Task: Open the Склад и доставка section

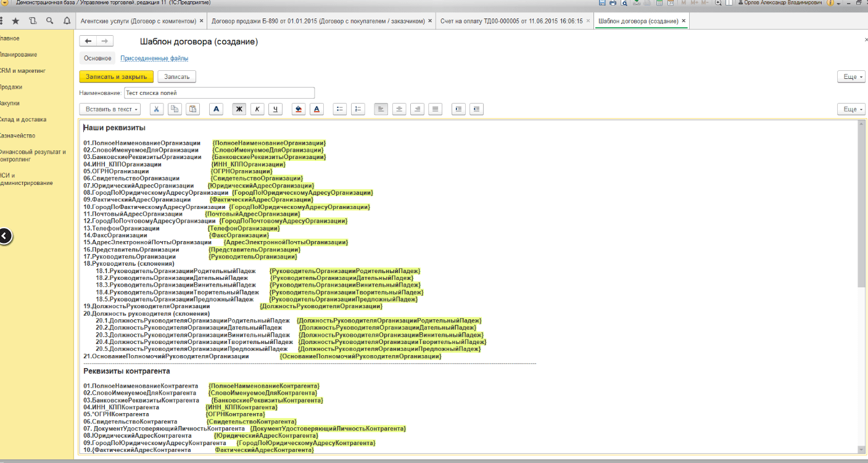Action: click(23, 120)
